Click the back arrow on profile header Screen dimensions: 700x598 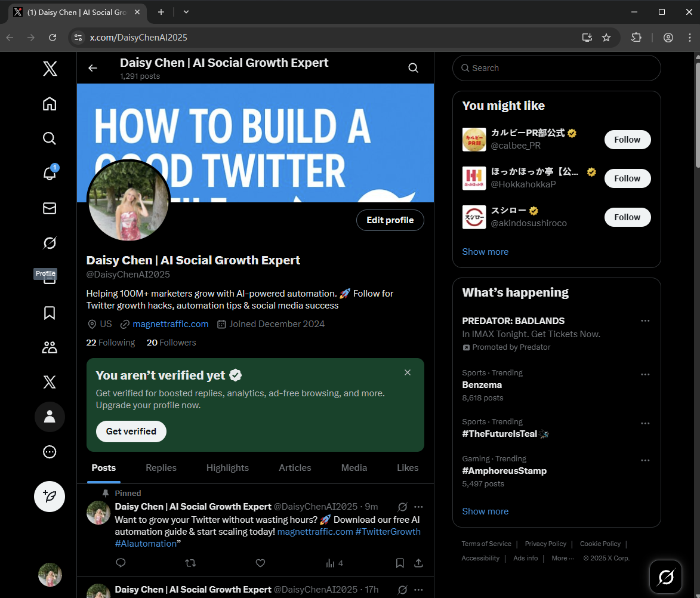(92, 68)
